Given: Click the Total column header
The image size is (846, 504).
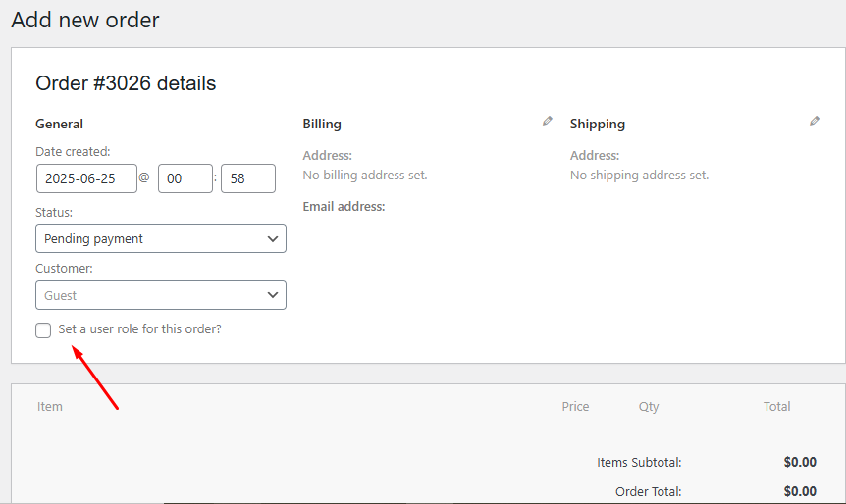Looking at the screenshot, I should click(x=776, y=406).
